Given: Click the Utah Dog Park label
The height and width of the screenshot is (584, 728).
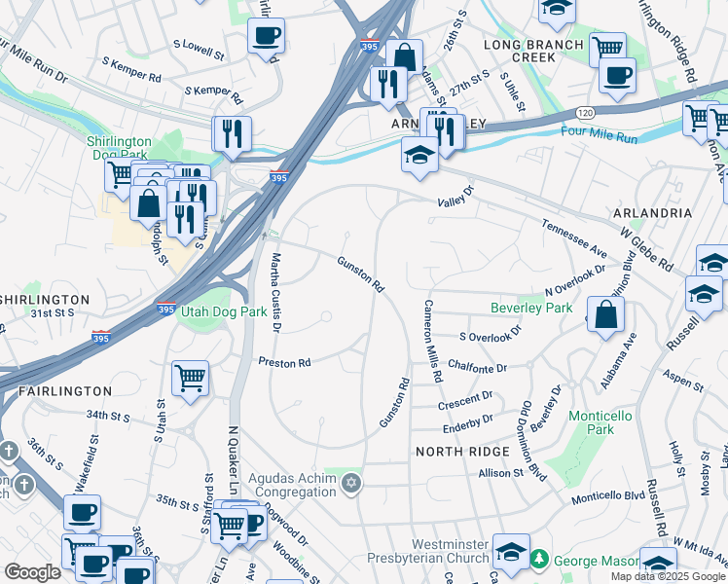Looking at the screenshot, I should pyautogui.click(x=223, y=311).
